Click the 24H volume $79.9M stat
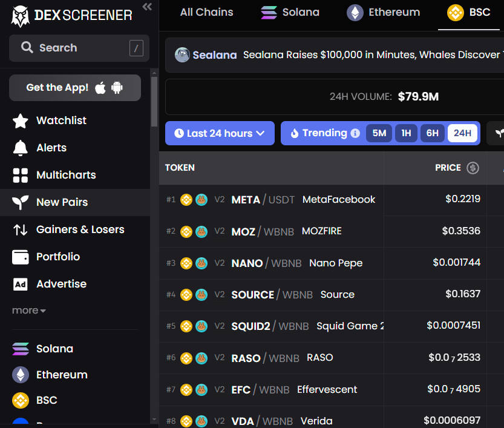 384,96
